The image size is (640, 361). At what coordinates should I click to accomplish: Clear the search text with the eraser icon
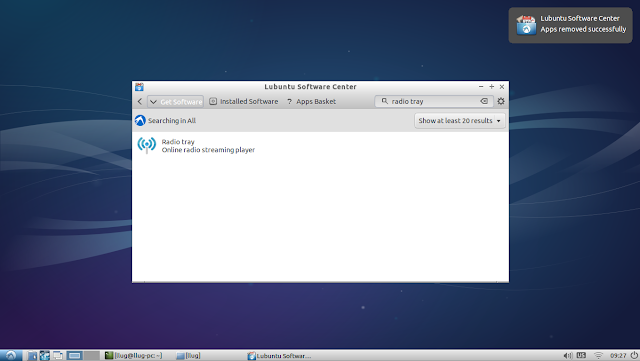coord(484,101)
